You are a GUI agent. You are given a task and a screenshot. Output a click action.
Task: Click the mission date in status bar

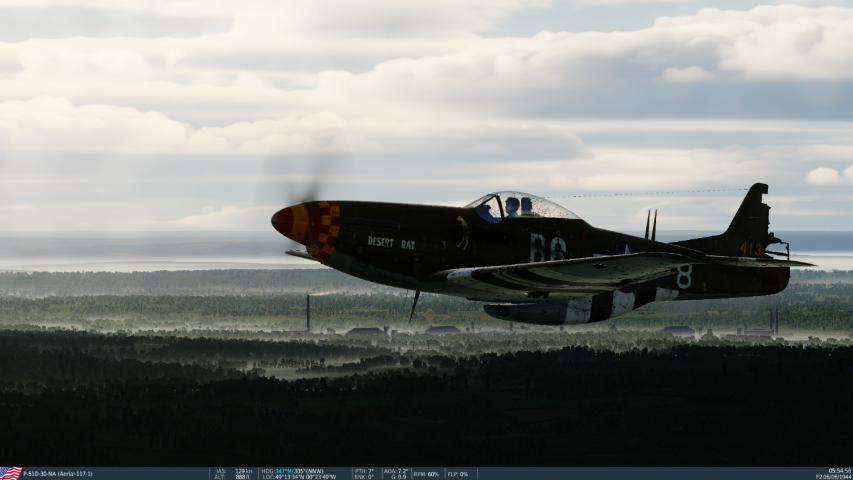point(833,477)
